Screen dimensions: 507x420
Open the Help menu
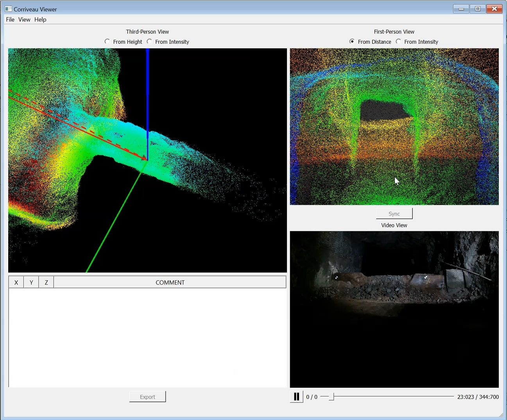[40, 20]
